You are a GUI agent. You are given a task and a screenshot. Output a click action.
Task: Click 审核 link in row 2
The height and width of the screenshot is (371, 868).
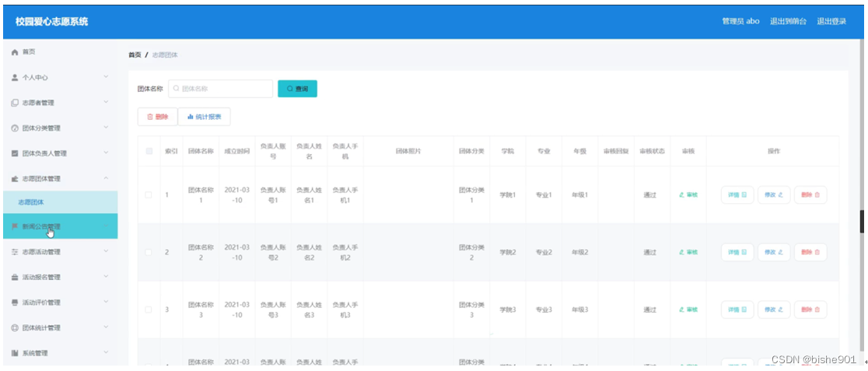click(688, 253)
